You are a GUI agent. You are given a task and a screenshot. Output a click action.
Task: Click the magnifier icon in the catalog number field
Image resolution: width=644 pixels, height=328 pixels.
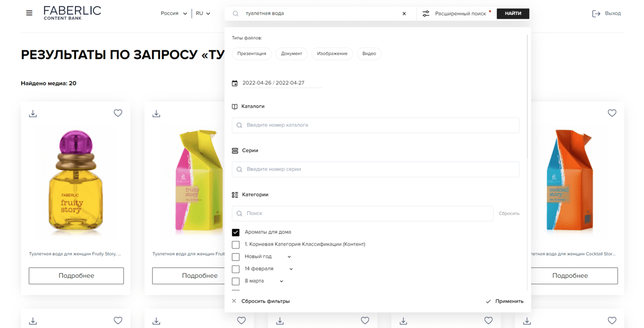[239, 125]
